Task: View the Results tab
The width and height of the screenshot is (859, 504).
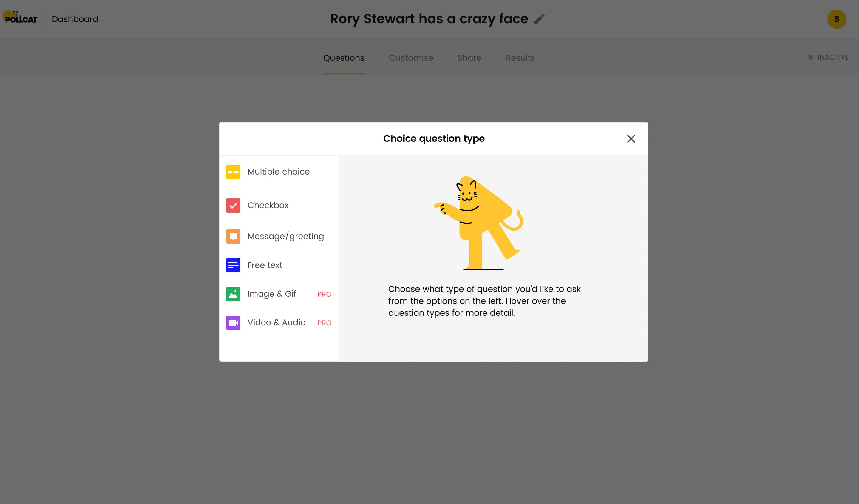Action: [520, 58]
